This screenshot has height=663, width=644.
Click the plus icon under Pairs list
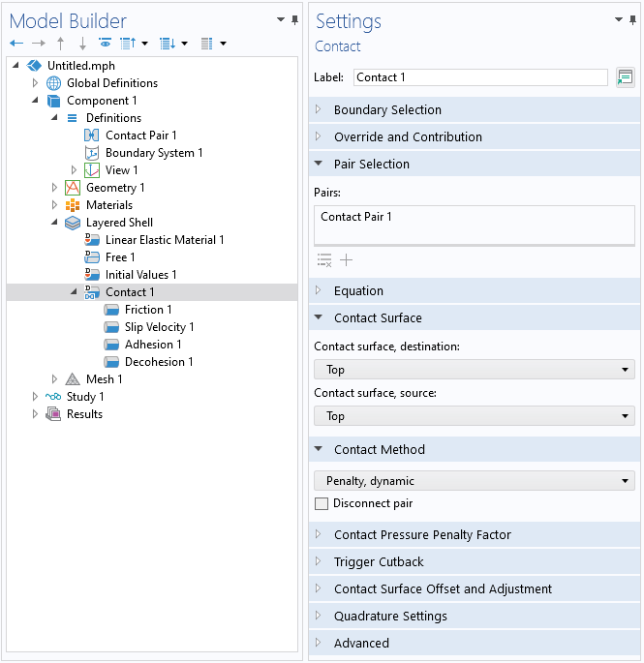pos(347,260)
